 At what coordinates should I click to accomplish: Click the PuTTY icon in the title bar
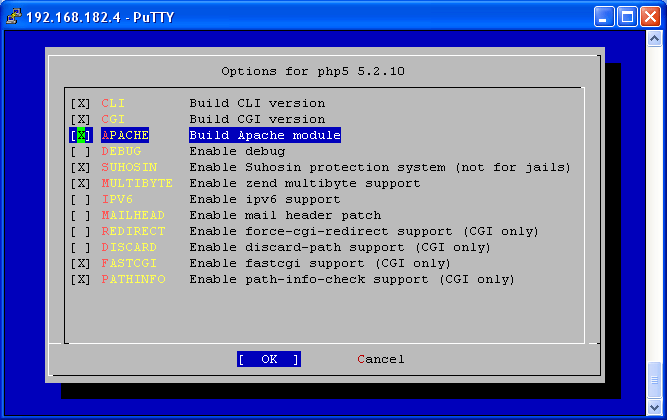coord(14,17)
